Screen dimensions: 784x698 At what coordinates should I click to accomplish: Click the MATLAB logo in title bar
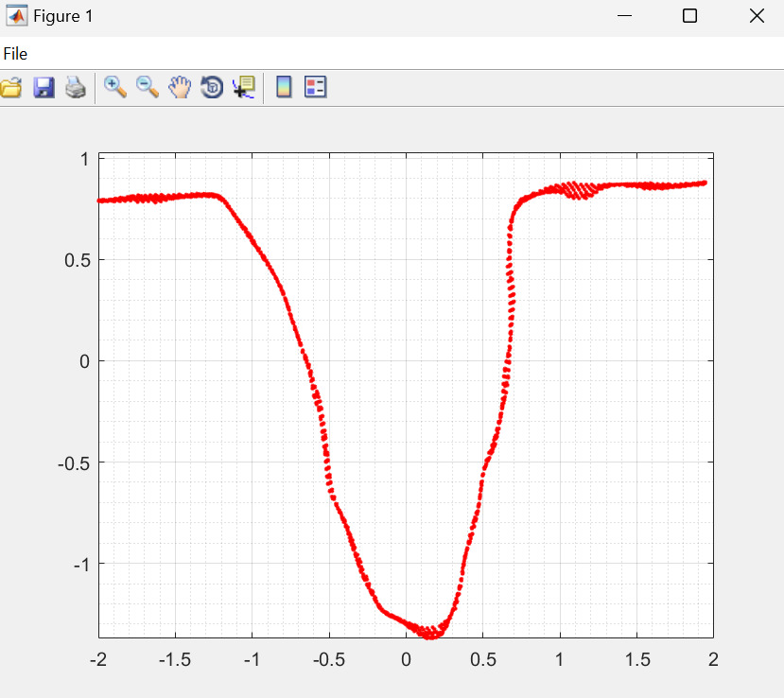(x=16, y=16)
